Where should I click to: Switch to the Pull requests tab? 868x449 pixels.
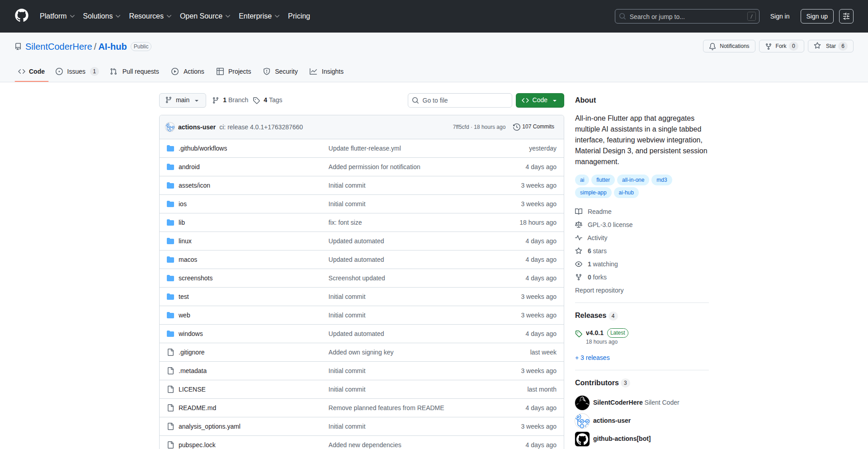coord(135,71)
